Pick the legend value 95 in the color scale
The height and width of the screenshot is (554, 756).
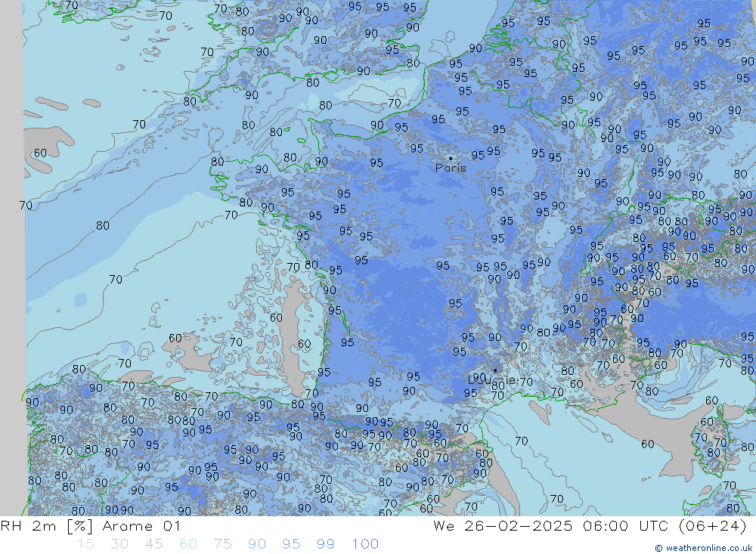click(x=291, y=544)
